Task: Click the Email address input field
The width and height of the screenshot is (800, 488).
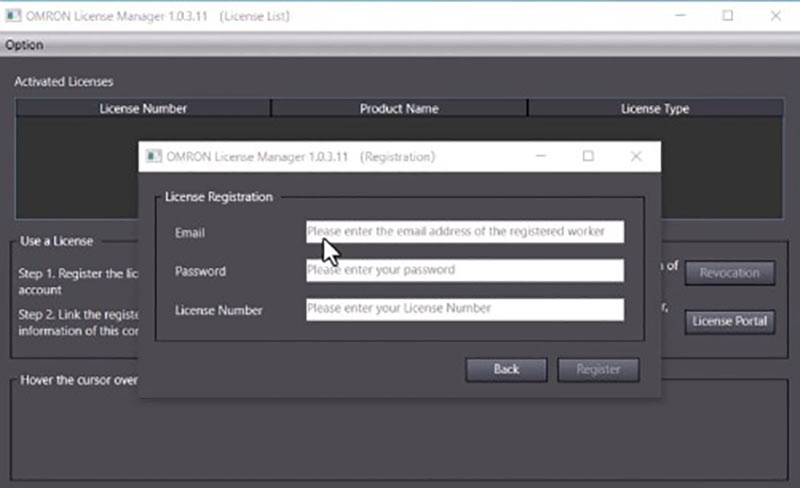Action: [465, 232]
